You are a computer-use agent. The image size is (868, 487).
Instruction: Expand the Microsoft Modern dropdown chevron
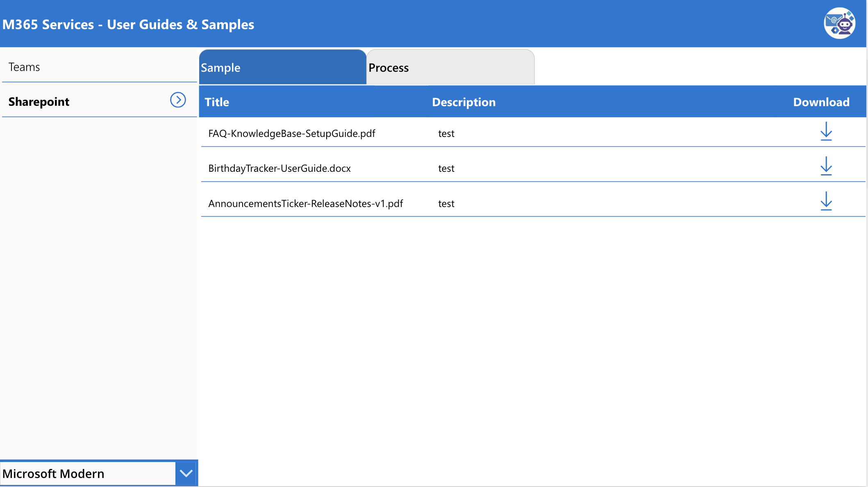[x=186, y=473]
